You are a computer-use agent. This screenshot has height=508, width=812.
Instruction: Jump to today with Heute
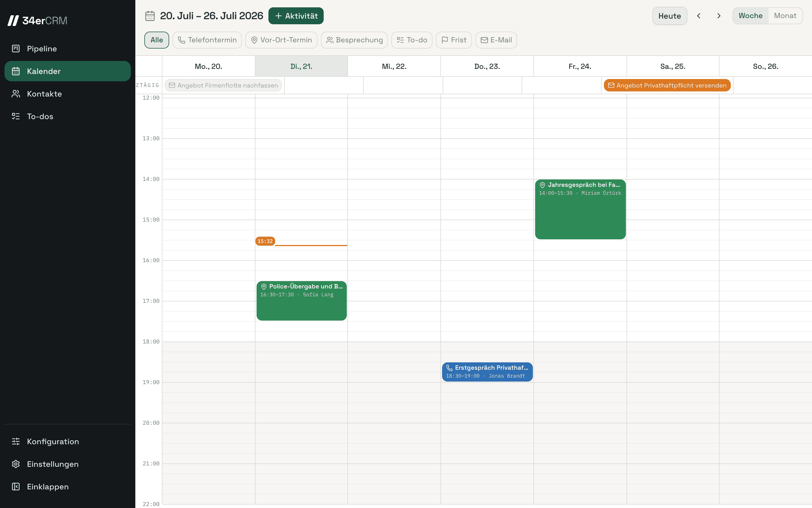(669, 16)
